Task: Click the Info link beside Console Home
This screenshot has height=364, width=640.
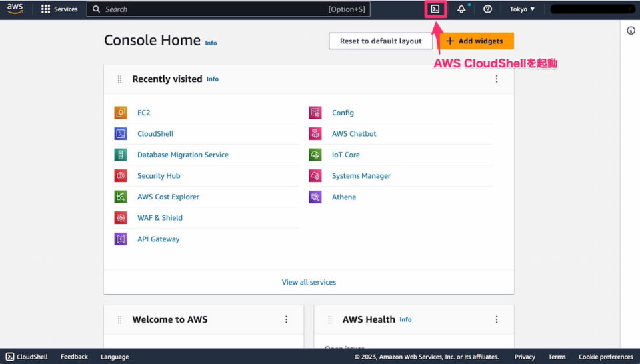Action: click(x=211, y=43)
